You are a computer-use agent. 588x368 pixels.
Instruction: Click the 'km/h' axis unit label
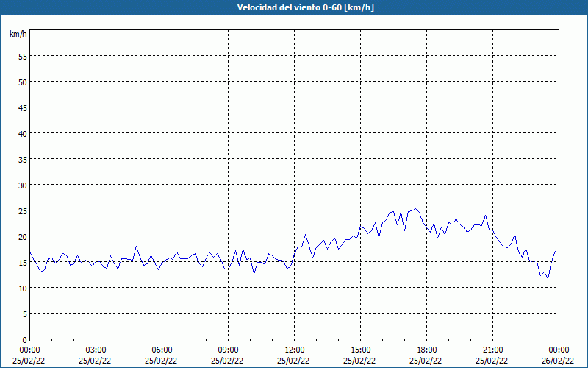tap(18, 34)
